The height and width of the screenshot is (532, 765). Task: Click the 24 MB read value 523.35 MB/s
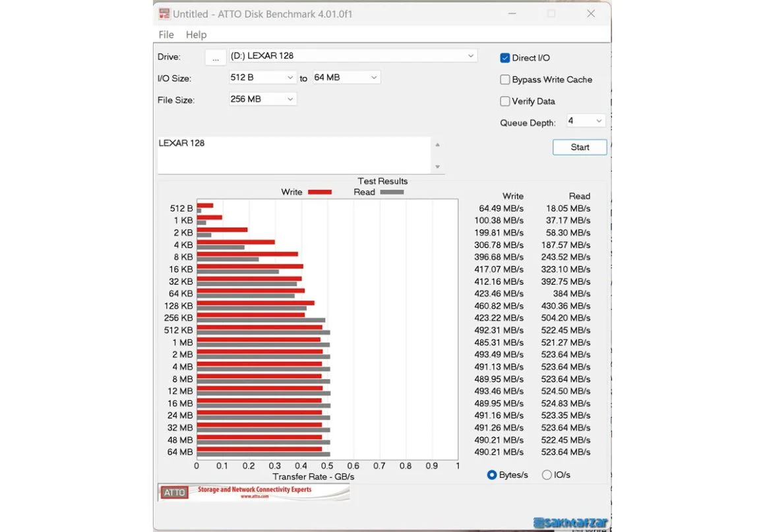coord(565,416)
